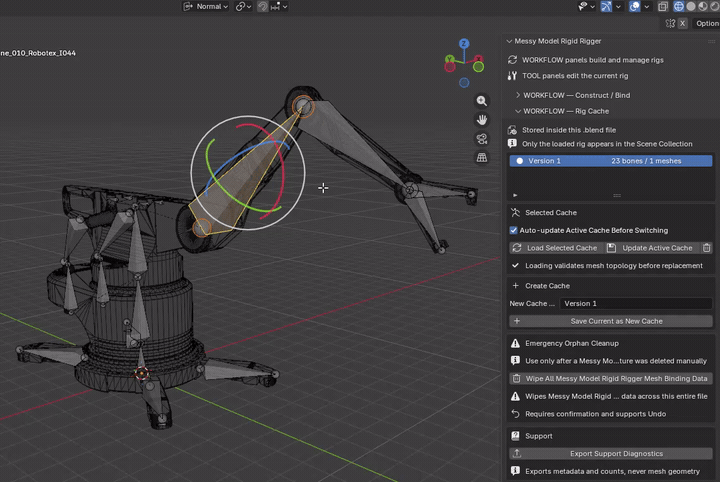Click the show gizmo icon
Viewport: 720px width, 482px height.
(x=606, y=6)
